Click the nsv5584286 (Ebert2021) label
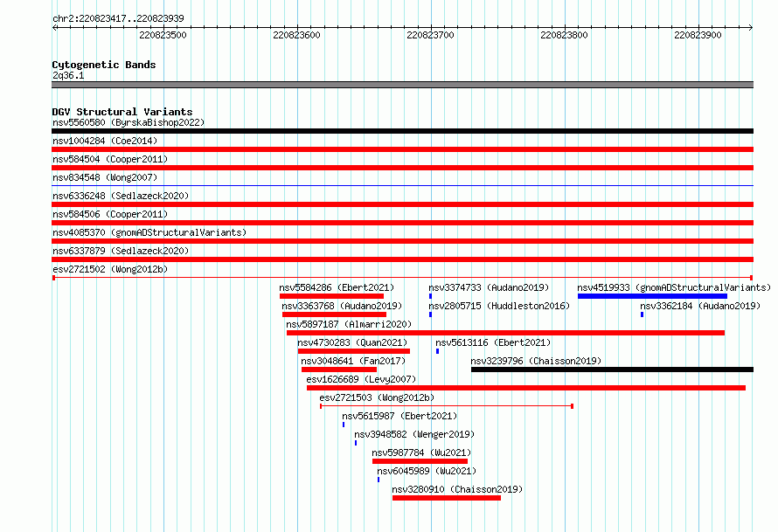778x532 pixels. pos(337,287)
